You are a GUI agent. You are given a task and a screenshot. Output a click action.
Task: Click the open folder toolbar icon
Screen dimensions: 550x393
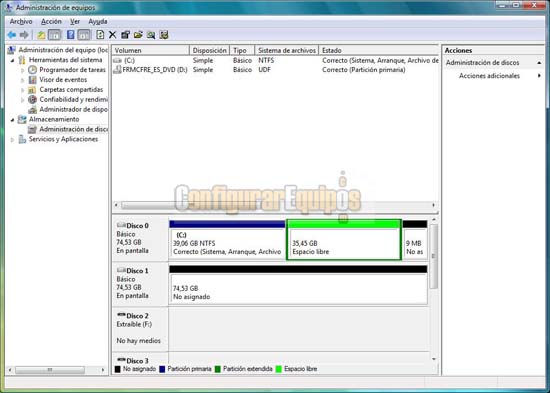(x=138, y=35)
